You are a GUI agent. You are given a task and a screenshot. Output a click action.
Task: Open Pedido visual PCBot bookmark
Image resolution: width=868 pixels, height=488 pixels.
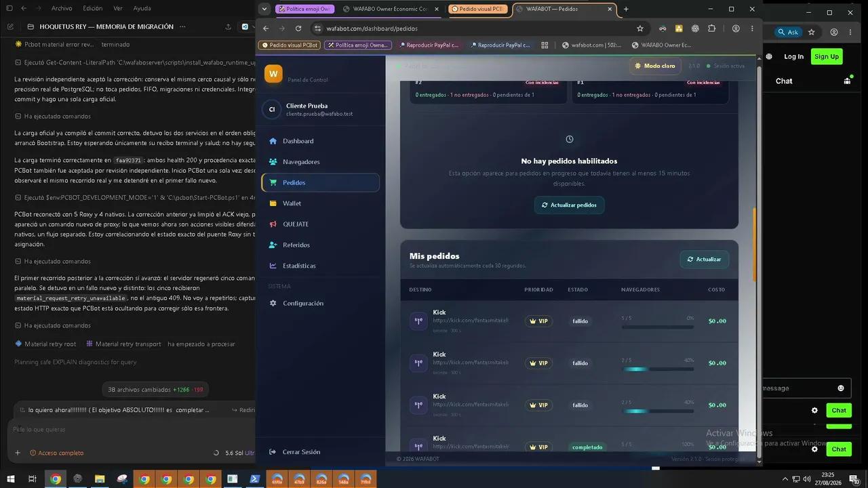[290, 45]
